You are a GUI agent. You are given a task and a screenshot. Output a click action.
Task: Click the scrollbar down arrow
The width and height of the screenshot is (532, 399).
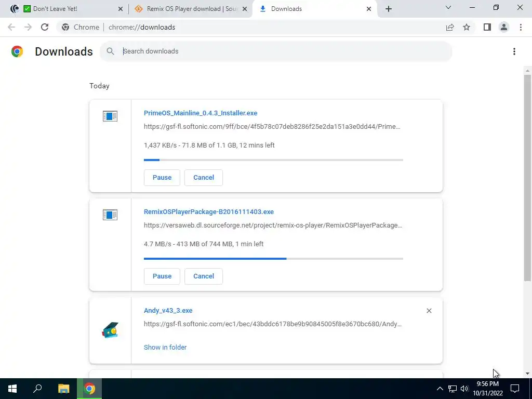point(527,374)
